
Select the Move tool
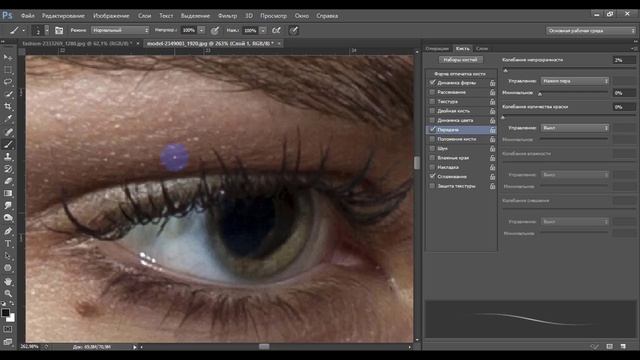click(8, 58)
